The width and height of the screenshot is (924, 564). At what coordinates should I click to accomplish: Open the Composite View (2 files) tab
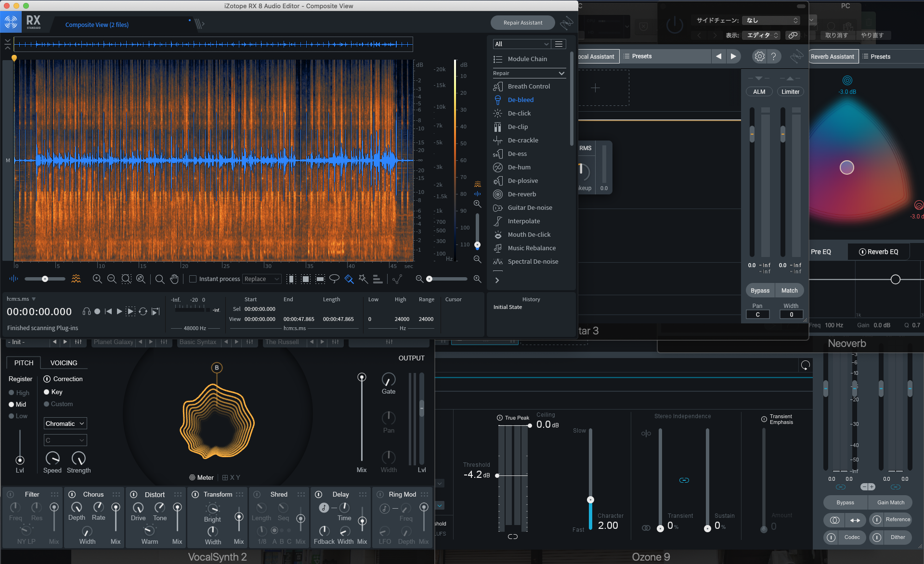(x=97, y=25)
